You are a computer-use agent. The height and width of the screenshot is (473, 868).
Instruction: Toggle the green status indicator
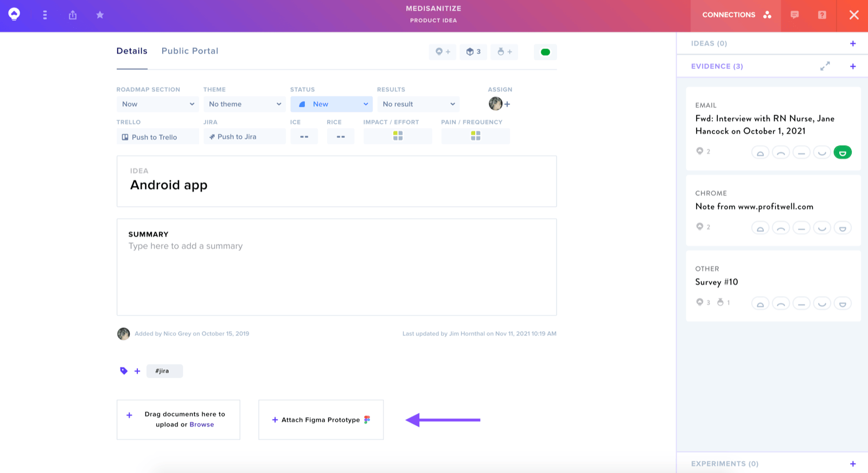click(545, 52)
